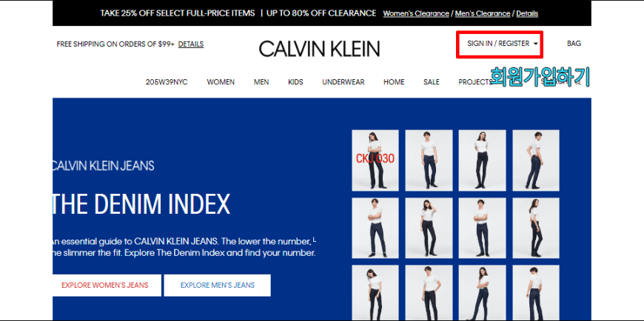Open the PROJECTS menu
This screenshot has height=321, width=644.
click(475, 82)
